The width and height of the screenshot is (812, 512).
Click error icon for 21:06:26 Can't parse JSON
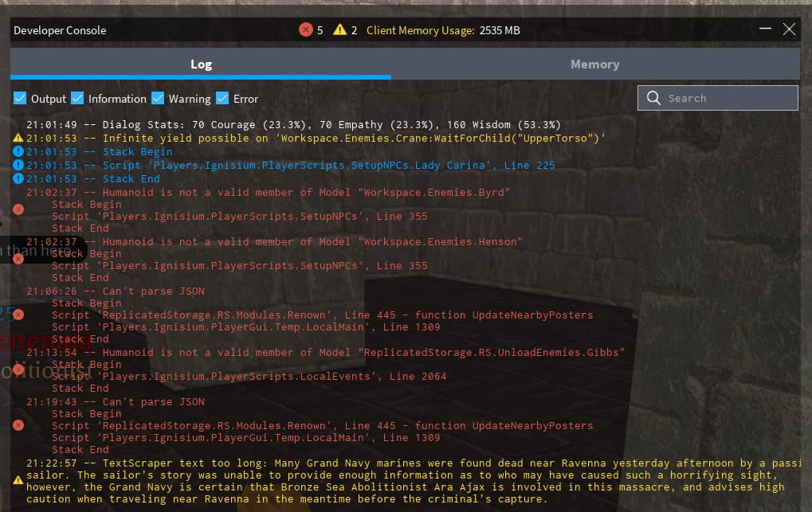pyautogui.click(x=18, y=315)
